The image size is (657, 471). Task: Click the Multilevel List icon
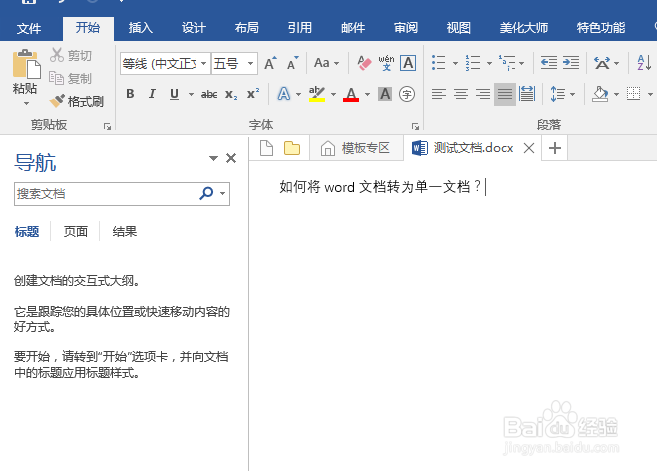[507, 63]
